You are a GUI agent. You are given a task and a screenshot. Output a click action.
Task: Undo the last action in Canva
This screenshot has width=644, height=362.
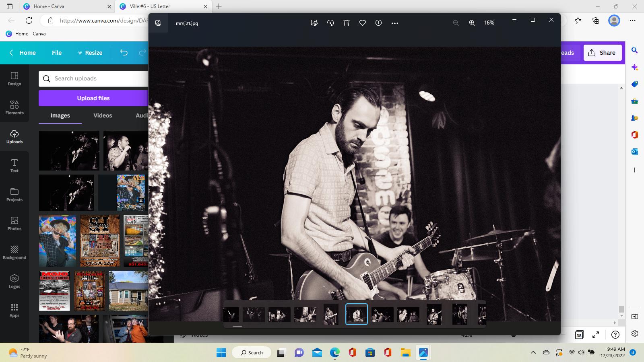pyautogui.click(x=124, y=53)
